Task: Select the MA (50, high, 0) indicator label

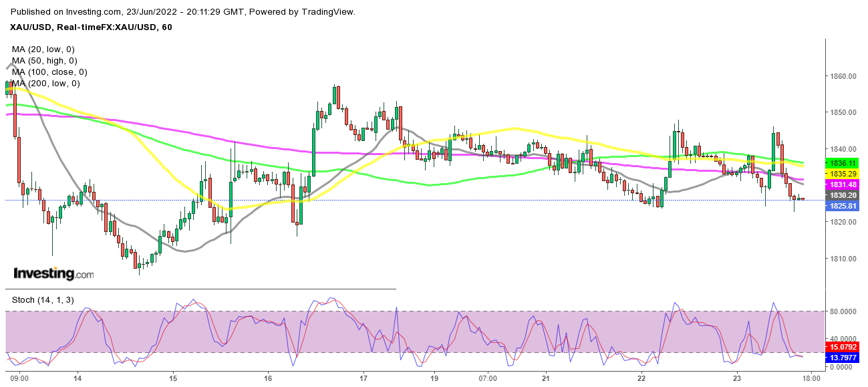Action: [x=48, y=61]
